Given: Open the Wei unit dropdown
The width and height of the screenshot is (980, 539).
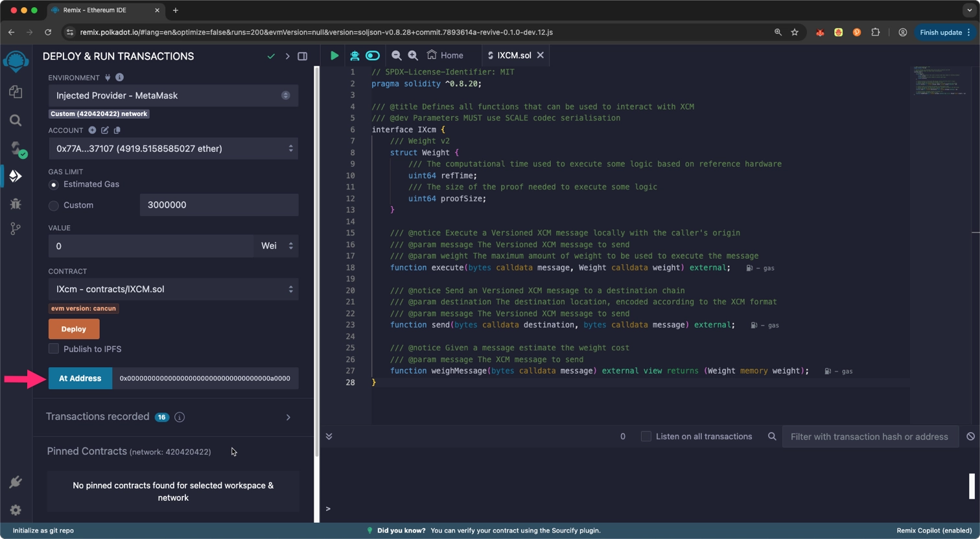Looking at the screenshot, I should coord(277,246).
